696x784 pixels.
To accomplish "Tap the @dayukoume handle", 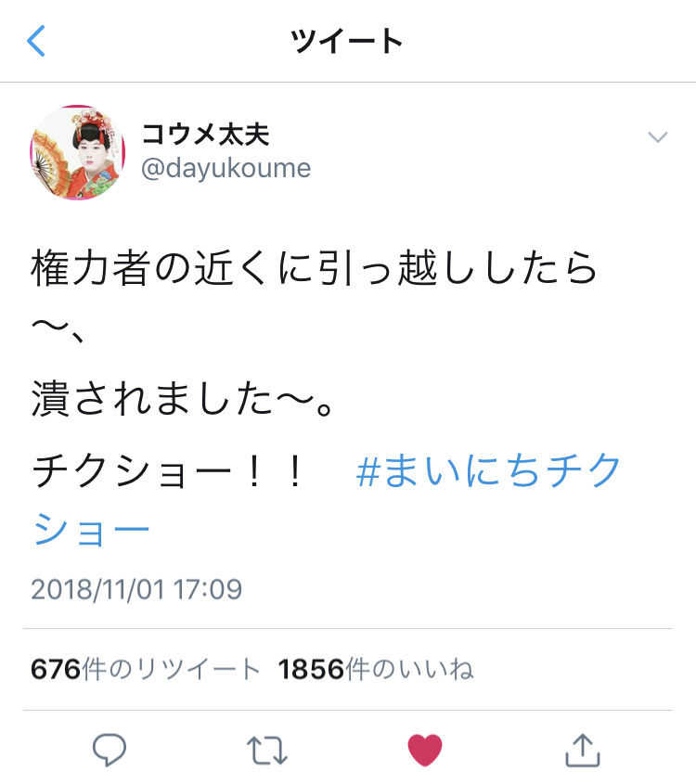I will click(226, 169).
